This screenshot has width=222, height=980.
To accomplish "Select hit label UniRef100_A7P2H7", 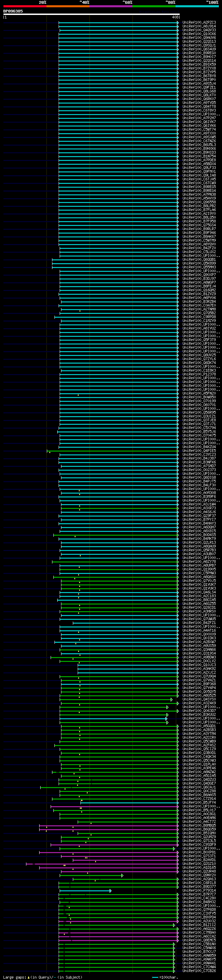I will pyautogui.click(x=199, y=118).
